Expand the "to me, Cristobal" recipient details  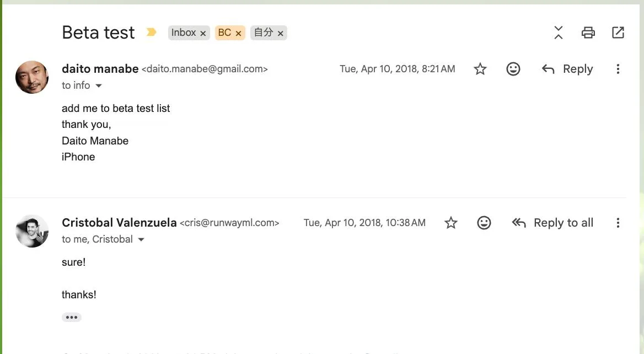(141, 239)
